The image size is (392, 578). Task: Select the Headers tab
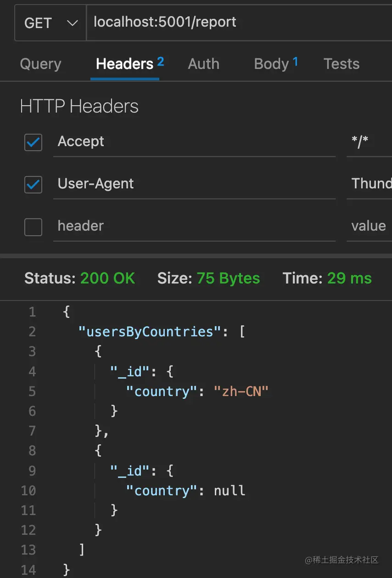click(x=124, y=64)
